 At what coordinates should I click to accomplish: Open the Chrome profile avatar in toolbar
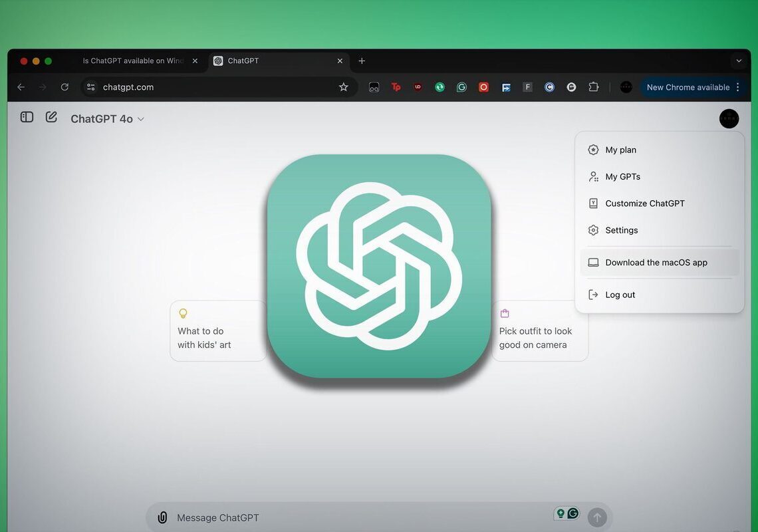pos(626,87)
